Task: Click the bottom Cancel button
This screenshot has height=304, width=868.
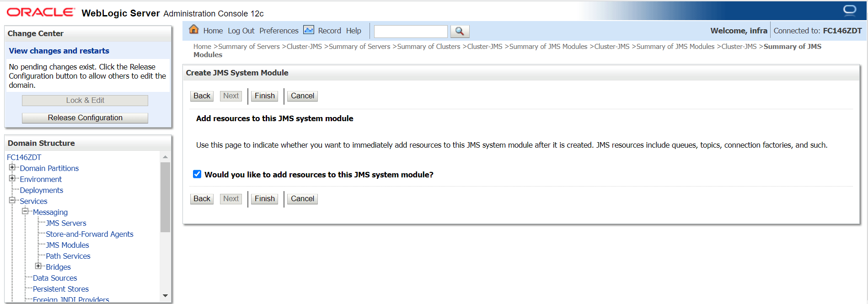Action: 302,199
